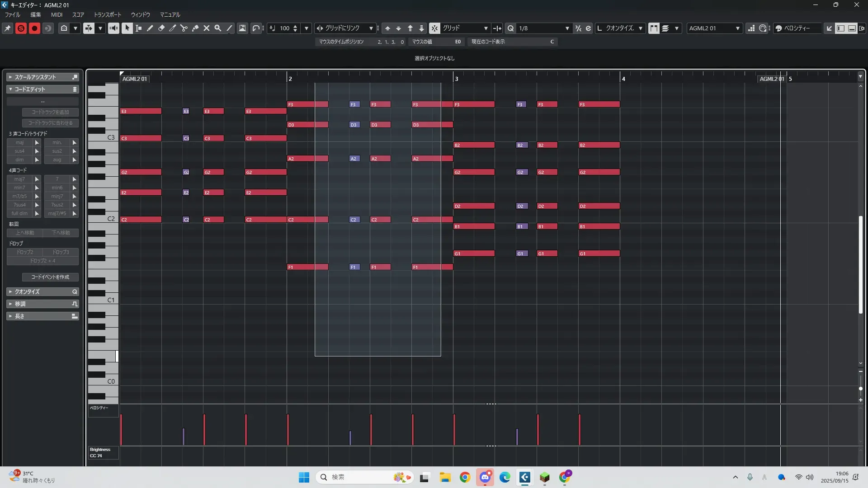Select the Split scissors tool
Viewport: 868px width, 488px height.
click(184, 28)
